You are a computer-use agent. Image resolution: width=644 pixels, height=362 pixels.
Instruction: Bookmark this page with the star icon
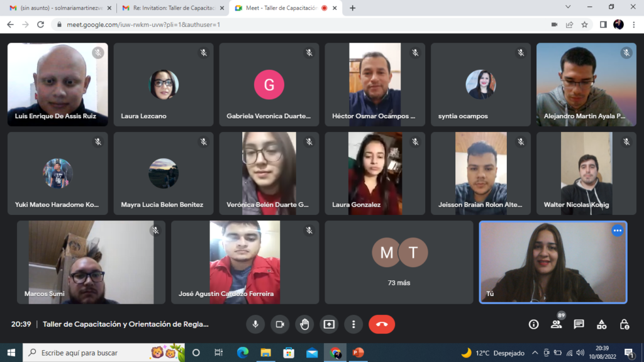584,25
